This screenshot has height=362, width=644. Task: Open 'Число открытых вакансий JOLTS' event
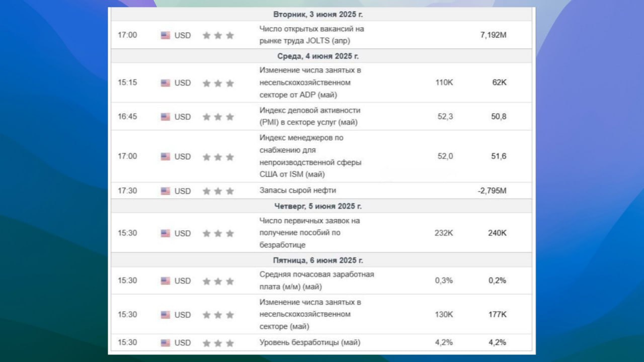coord(312,35)
